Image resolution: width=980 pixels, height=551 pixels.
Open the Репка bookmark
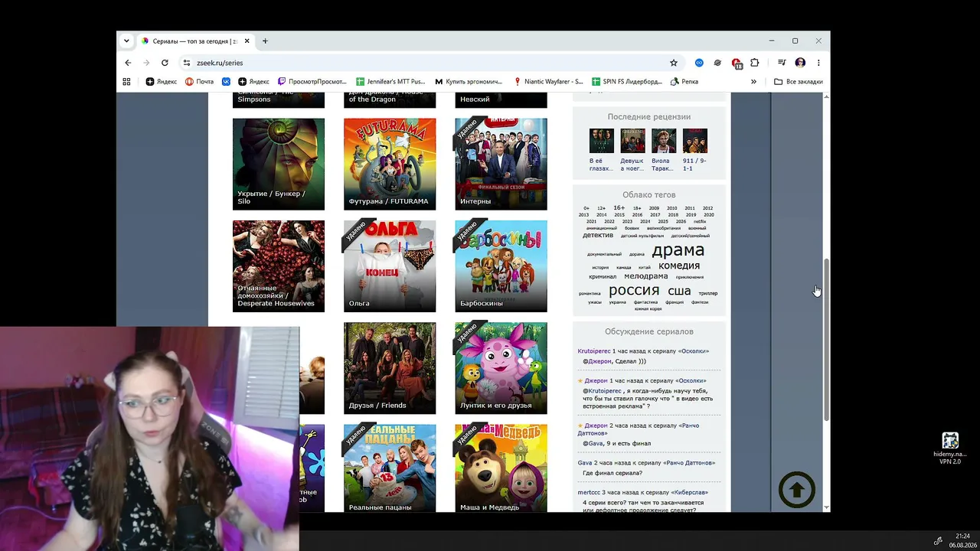[684, 81]
